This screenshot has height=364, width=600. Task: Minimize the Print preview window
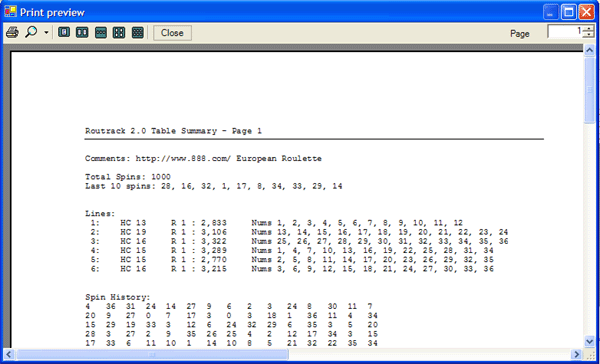(x=550, y=12)
